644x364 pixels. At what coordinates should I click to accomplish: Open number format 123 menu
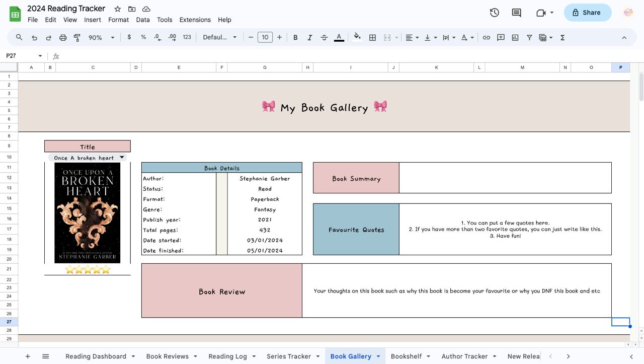(x=187, y=37)
